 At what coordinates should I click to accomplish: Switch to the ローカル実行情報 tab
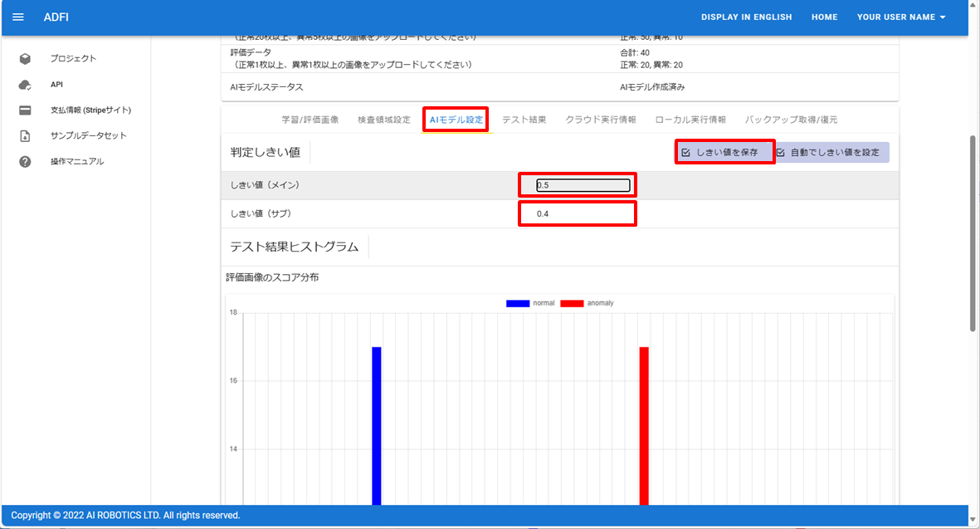pos(690,120)
